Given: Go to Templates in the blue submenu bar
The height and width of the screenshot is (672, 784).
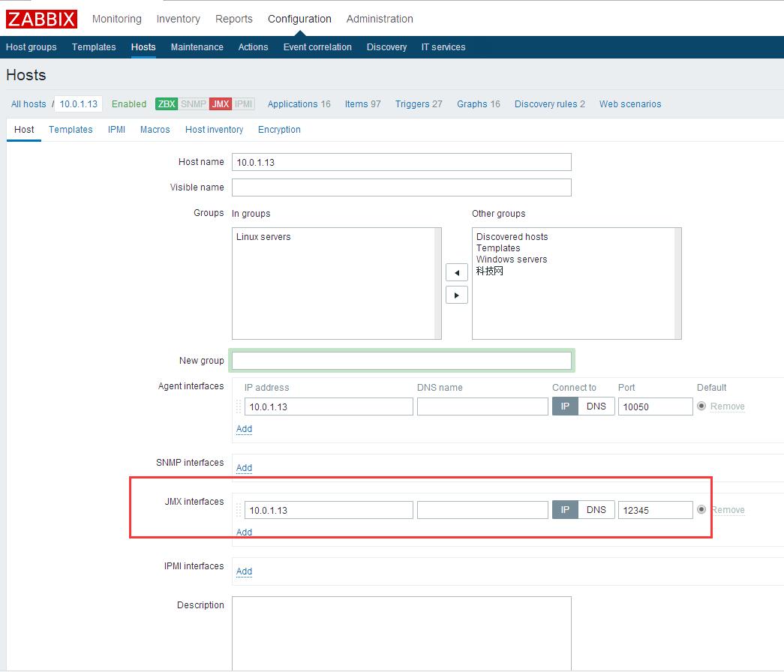Looking at the screenshot, I should coord(94,47).
